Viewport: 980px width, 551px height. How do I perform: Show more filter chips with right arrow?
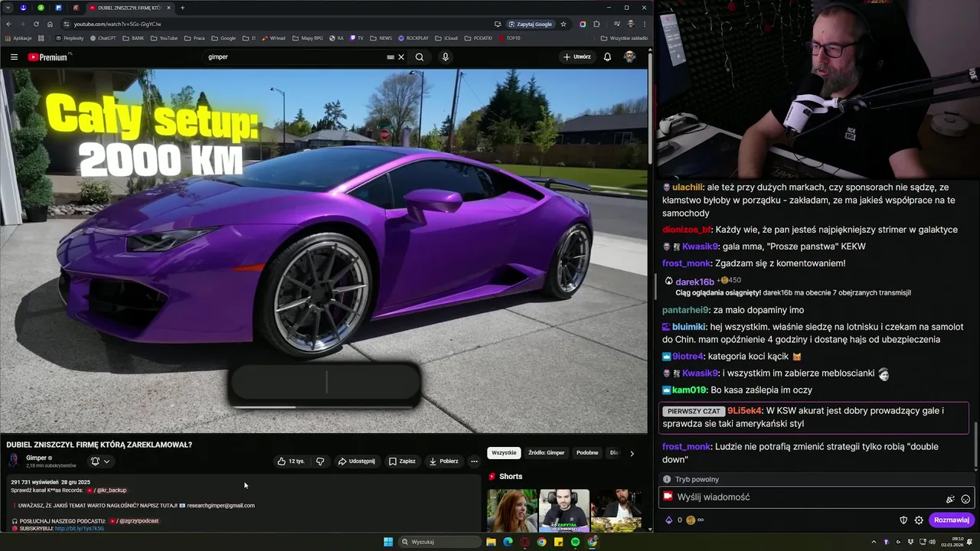(x=632, y=453)
